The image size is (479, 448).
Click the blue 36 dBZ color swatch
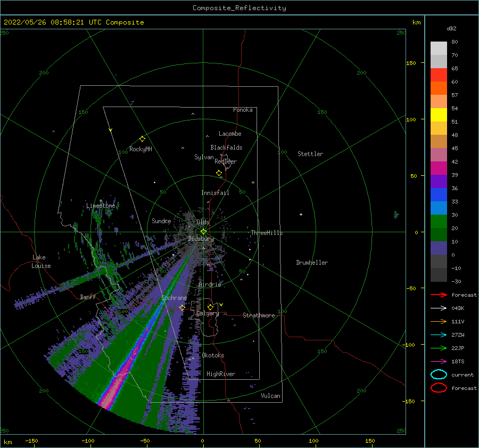(x=439, y=194)
